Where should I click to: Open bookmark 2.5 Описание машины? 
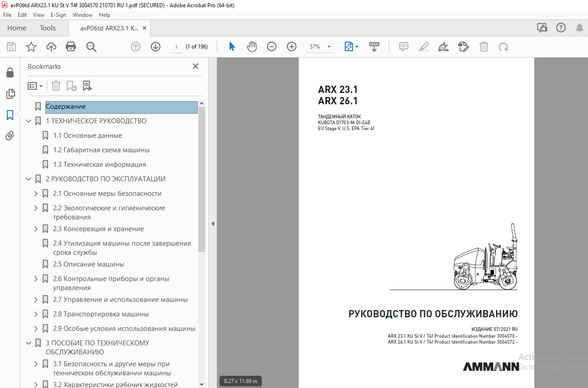pos(88,264)
